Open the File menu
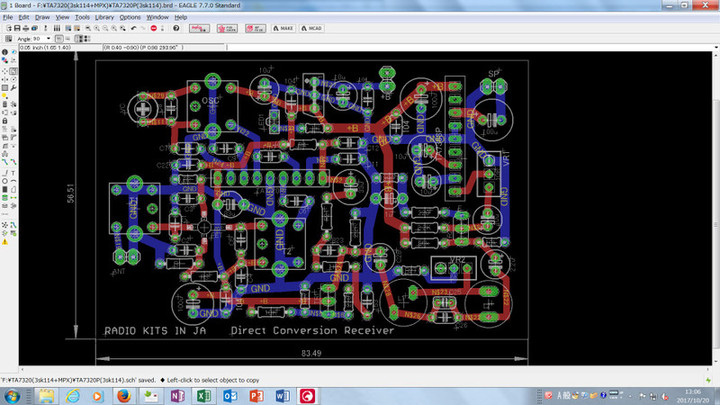Viewport: 720px width, 405px height. (x=8, y=17)
